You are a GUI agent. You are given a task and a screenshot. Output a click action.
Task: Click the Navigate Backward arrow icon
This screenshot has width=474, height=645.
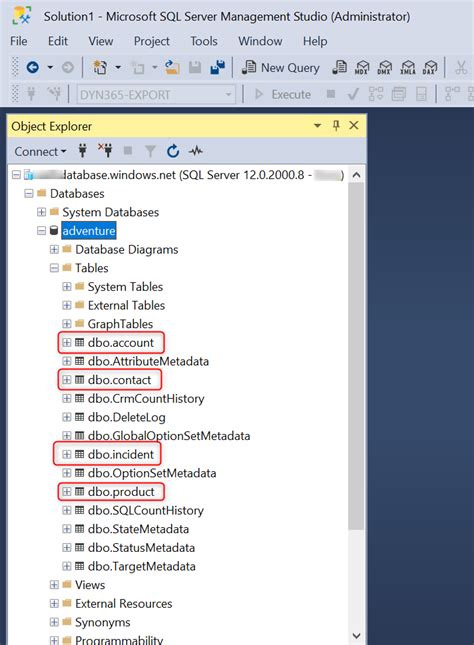click(x=33, y=67)
